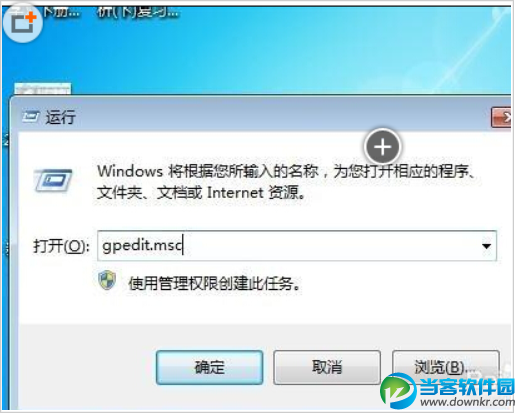Screen dimensions: 516x416
Task: Open file browser with 浏览(B) button
Action: (x=446, y=367)
